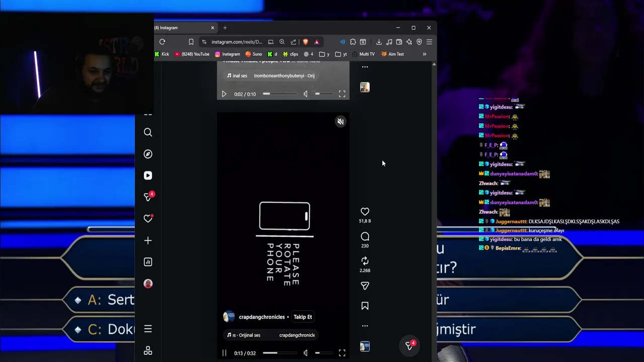
Task: Open the Explore compass icon
Action: [148, 154]
